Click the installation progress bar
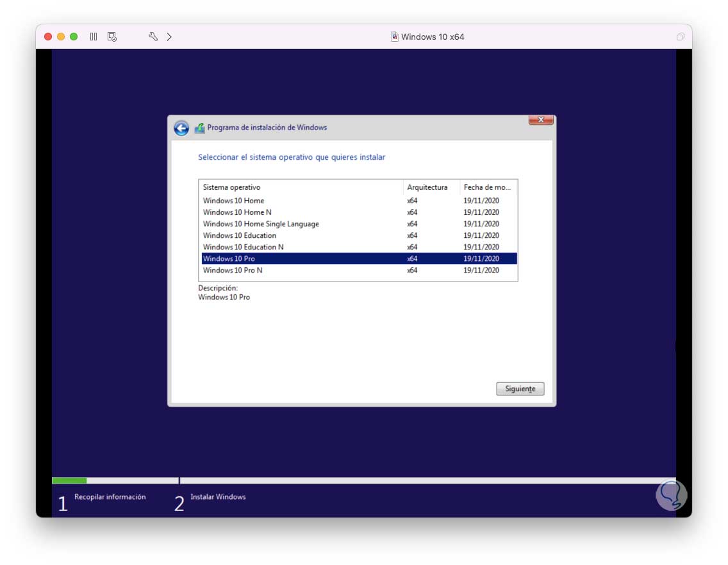The width and height of the screenshot is (728, 565). click(363, 480)
